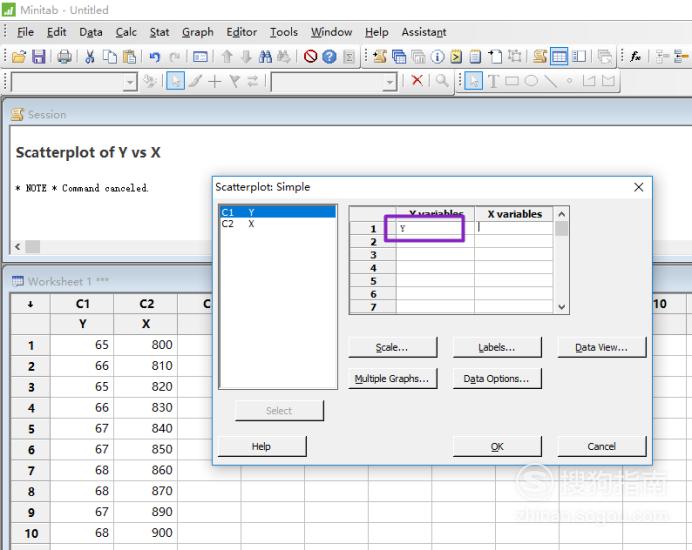Activate the Data window grid icon

pyautogui.click(x=559, y=57)
